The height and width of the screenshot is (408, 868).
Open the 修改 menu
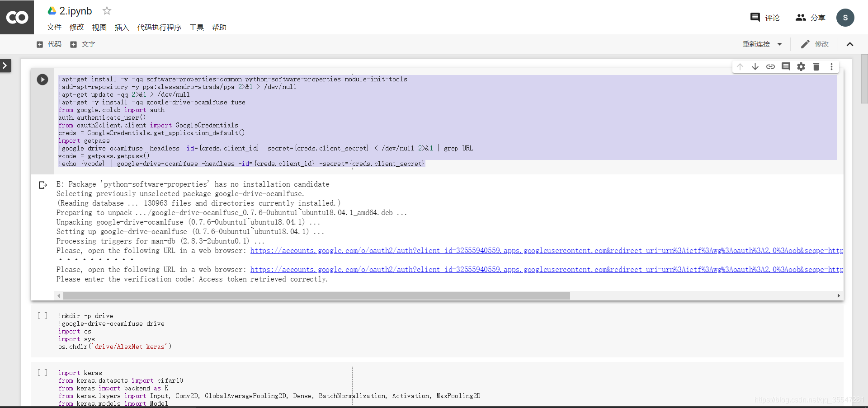[x=77, y=27]
